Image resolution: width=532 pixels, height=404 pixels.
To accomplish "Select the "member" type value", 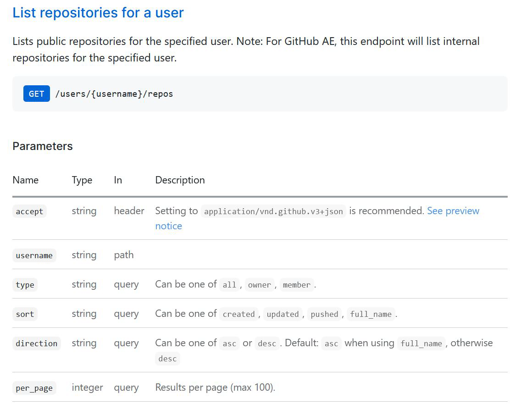I will (x=297, y=285).
